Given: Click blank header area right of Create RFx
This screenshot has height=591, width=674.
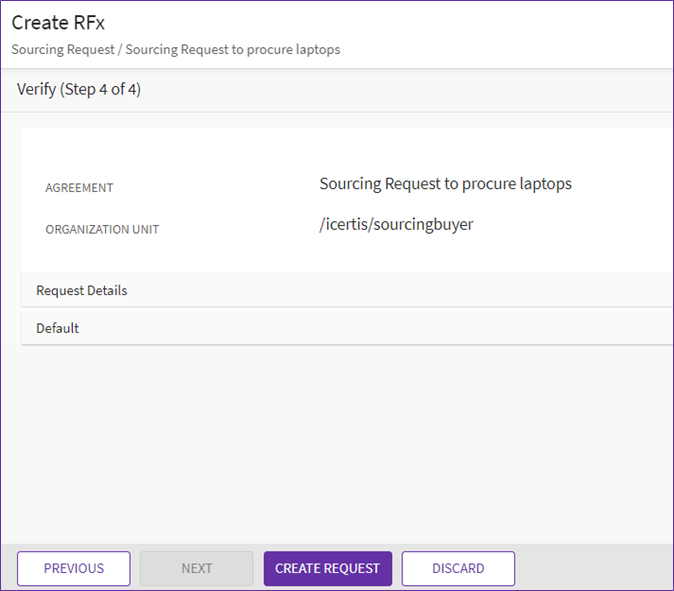Looking at the screenshot, I should (400, 23).
